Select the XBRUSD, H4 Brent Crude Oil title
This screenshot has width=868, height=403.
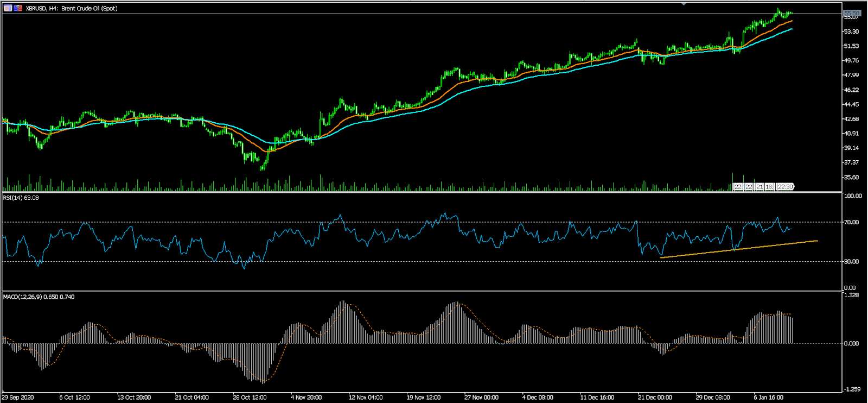[72, 8]
